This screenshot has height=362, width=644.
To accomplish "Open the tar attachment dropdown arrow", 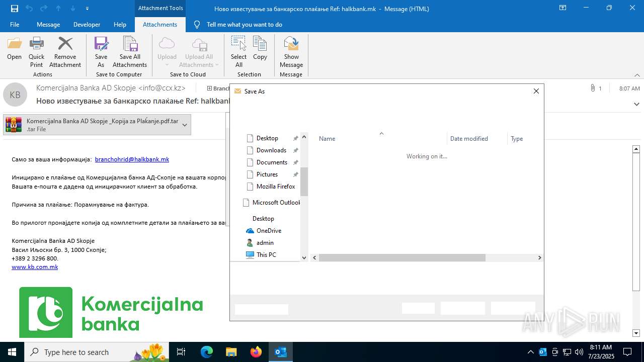I will (x=185, y=125).
